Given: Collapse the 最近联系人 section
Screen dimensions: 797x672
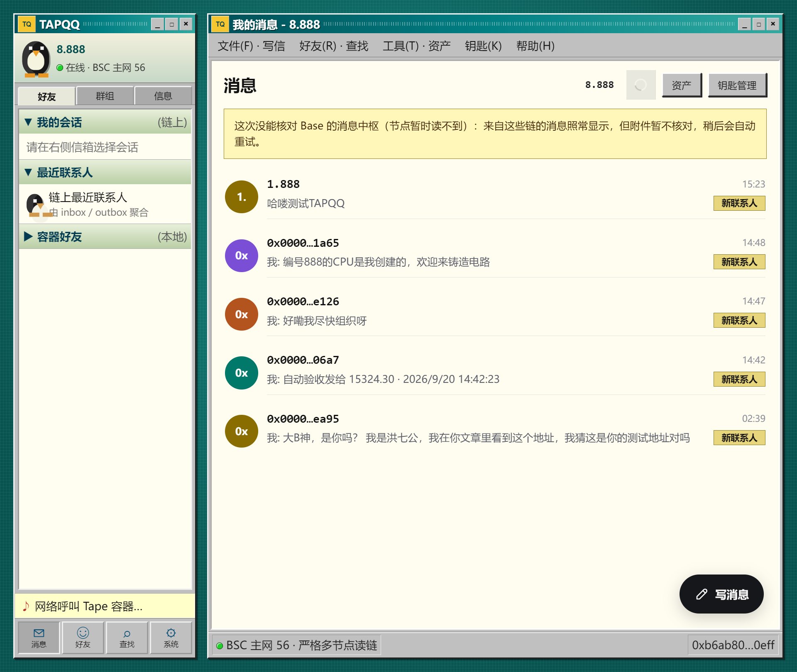Looking at the screenshot, I should pos(105,172).
